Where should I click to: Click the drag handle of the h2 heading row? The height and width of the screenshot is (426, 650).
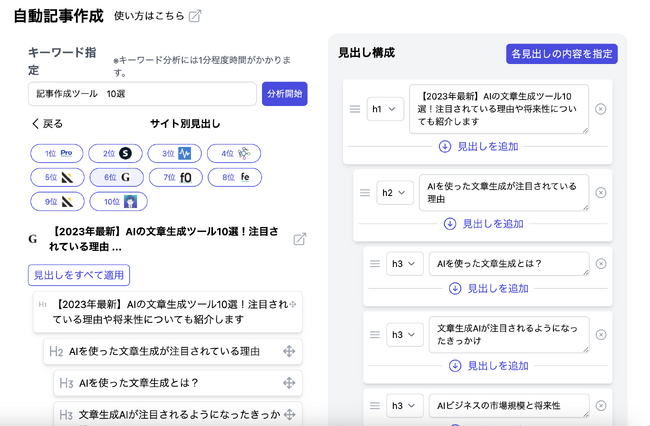point(364,192)
